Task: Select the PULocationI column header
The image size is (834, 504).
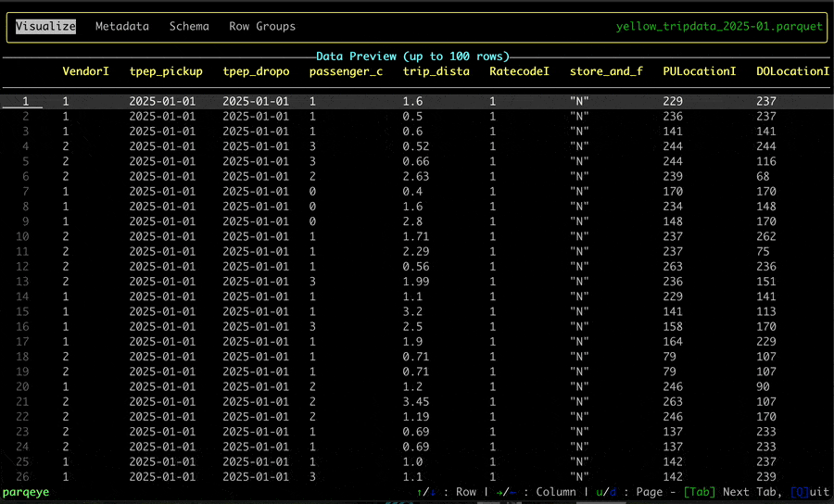Action: coord(700,71)
